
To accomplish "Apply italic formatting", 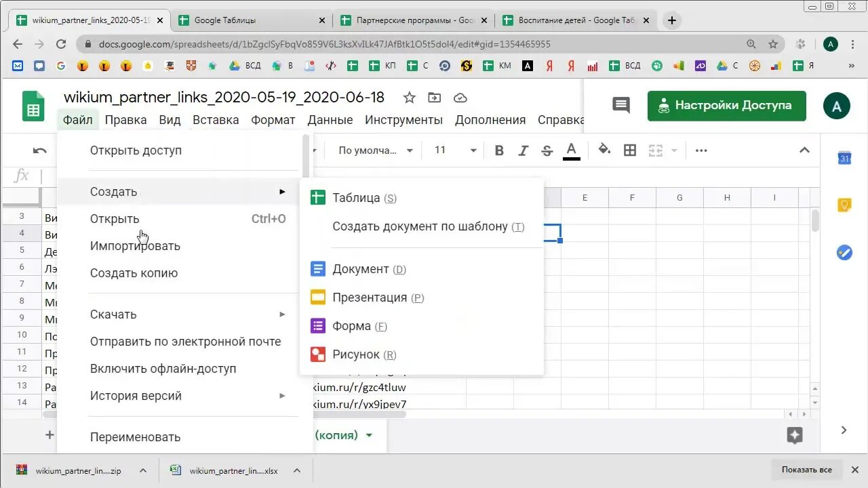I will (523, 150).
